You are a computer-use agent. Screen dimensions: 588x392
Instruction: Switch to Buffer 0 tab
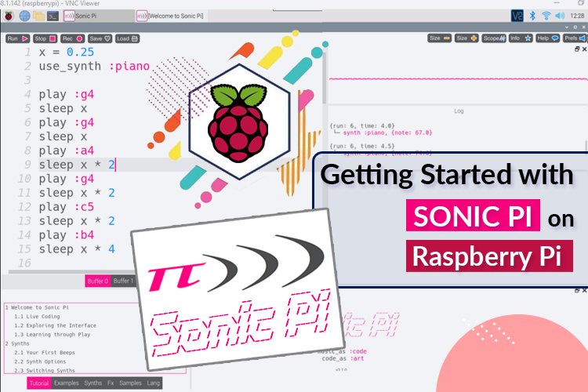[98, 281]
